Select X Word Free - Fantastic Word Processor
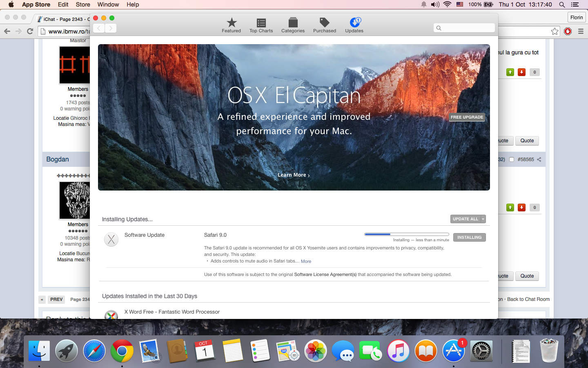The height and width of the screenshot is (368, 588). click(x=172, y=312)
